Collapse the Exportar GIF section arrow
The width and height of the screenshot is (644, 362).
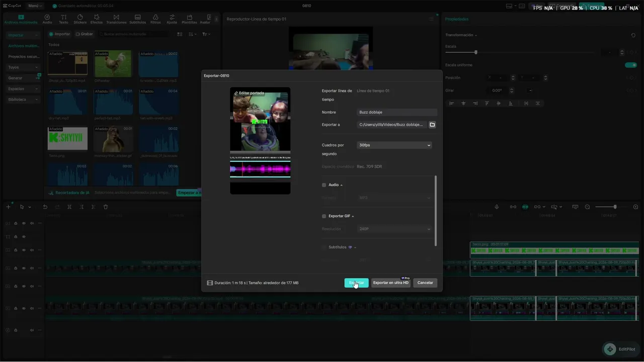click(353, 216)
